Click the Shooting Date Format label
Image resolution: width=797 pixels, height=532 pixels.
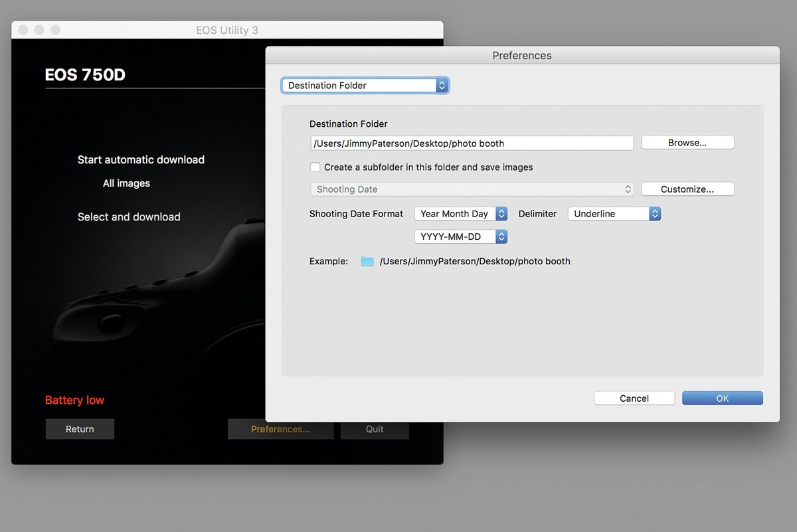point(357,214)
